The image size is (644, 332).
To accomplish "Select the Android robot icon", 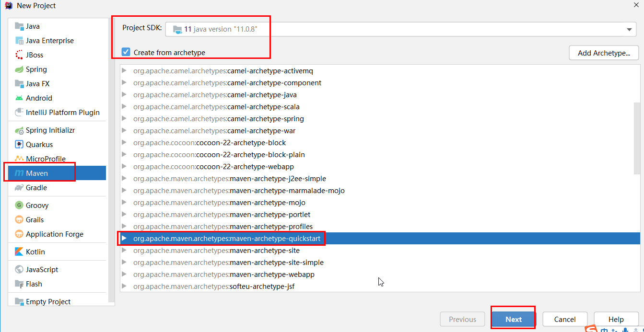I will coord(19,98).
